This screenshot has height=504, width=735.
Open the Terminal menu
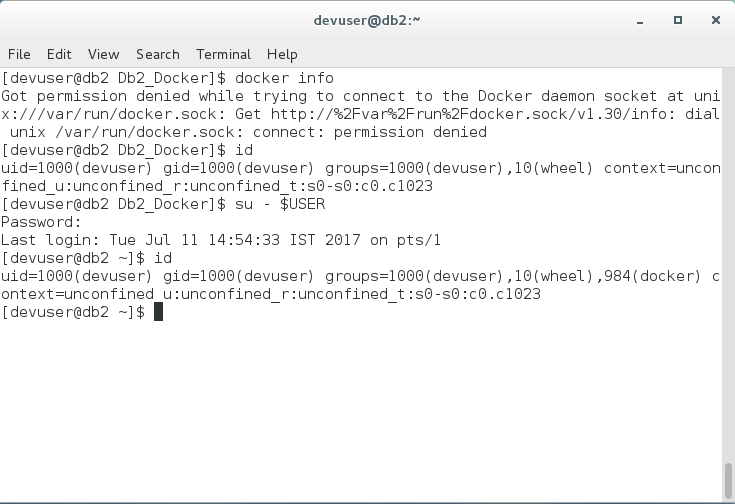point(224,54)
